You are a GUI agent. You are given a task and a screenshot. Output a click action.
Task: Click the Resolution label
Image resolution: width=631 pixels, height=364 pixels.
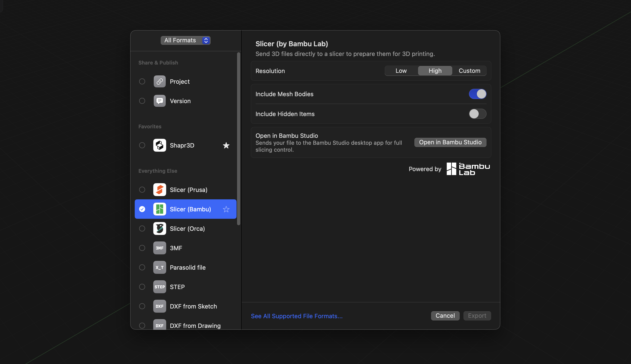coord(270,71)
